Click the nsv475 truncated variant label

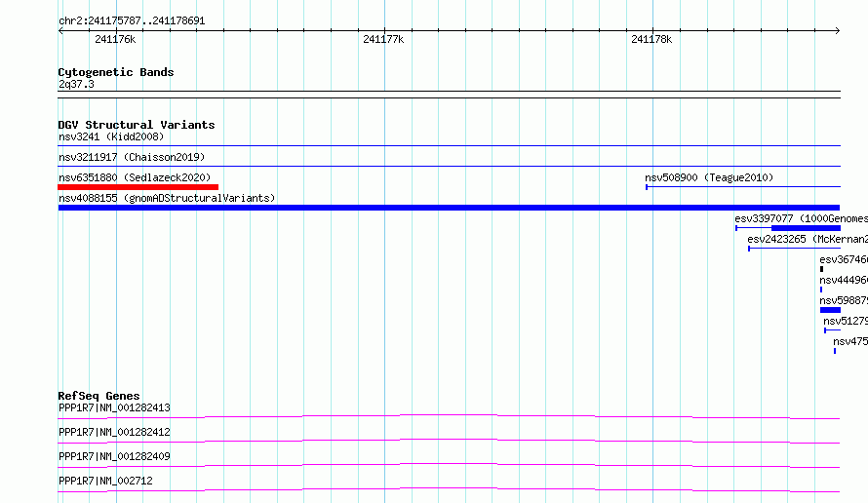click(x=850, y=341)
